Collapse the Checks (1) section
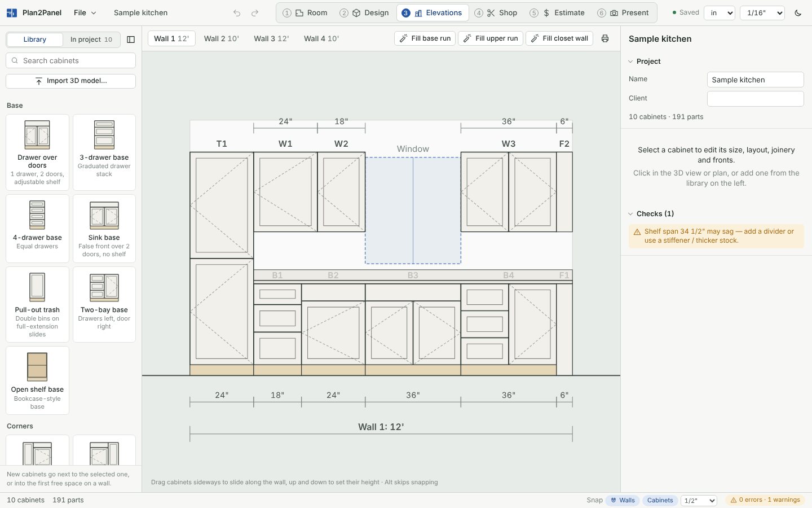The width and height of the screenshot is (812, 508). pos(651,213)
